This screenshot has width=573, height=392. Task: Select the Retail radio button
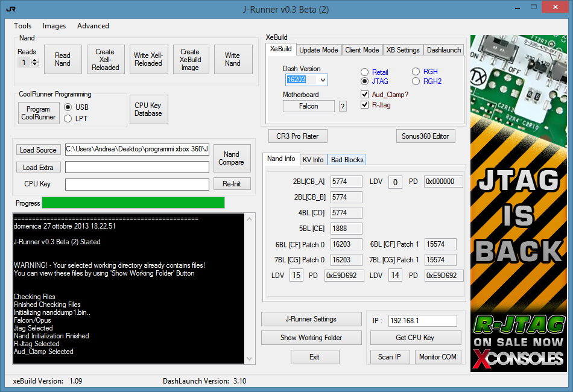tap(364, 72)
